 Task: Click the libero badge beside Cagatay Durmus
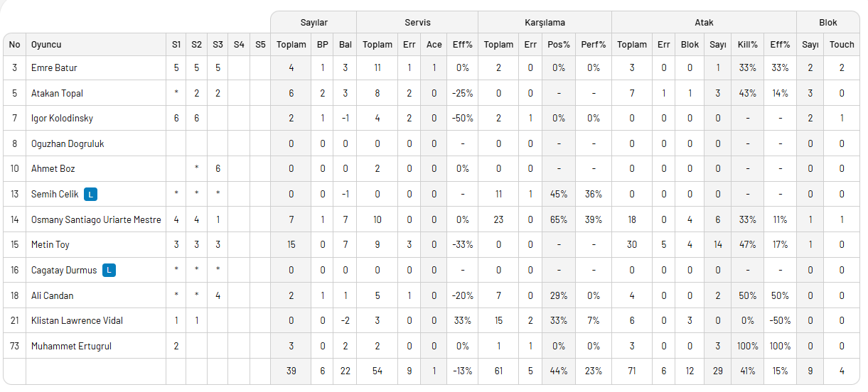pyautogui.click(x=108, y=270)
